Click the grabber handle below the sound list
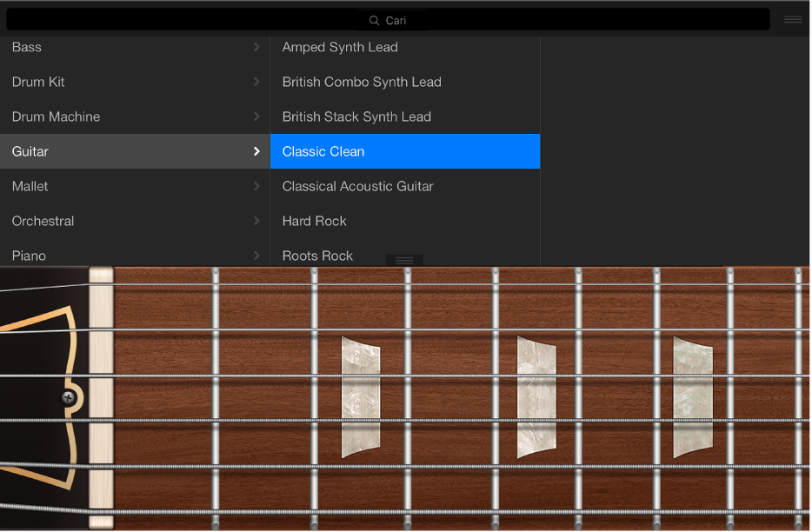Screen dimensions: 812x532 (x=403, y=259)
